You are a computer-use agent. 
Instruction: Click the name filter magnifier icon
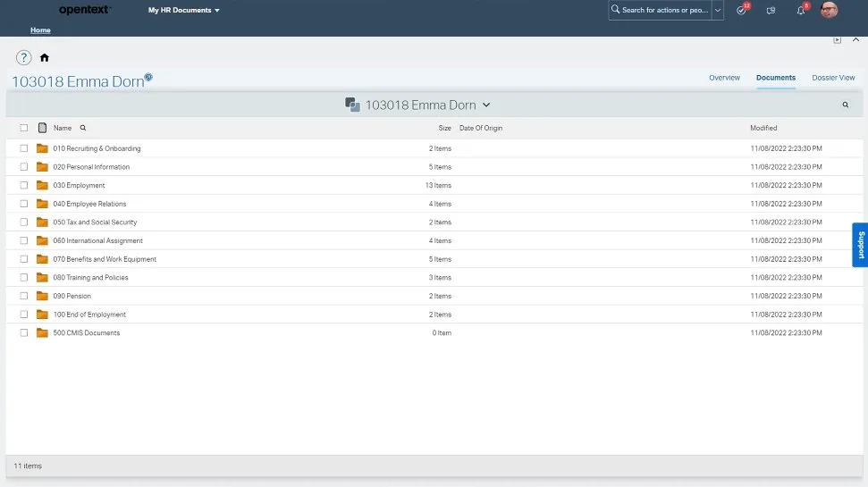[x=83, y=128]
